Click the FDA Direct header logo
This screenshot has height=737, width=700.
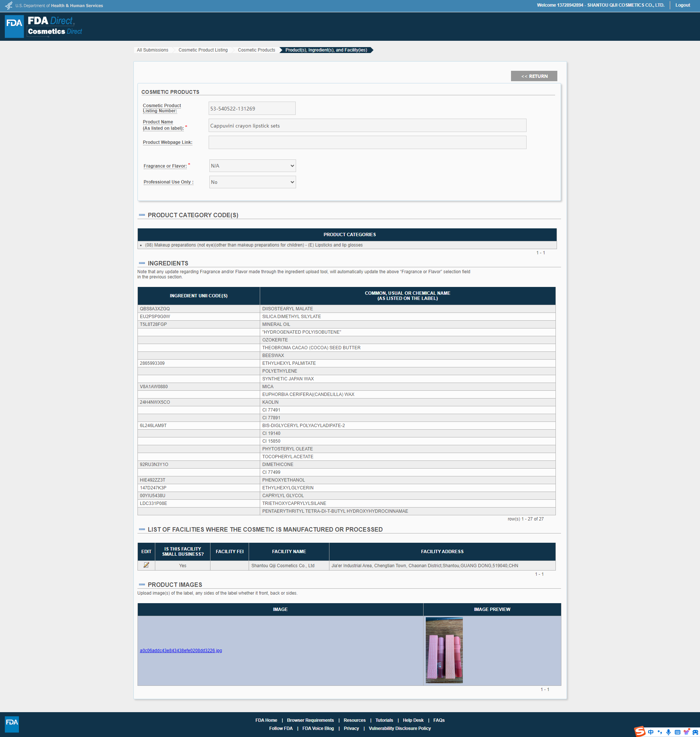44,26
